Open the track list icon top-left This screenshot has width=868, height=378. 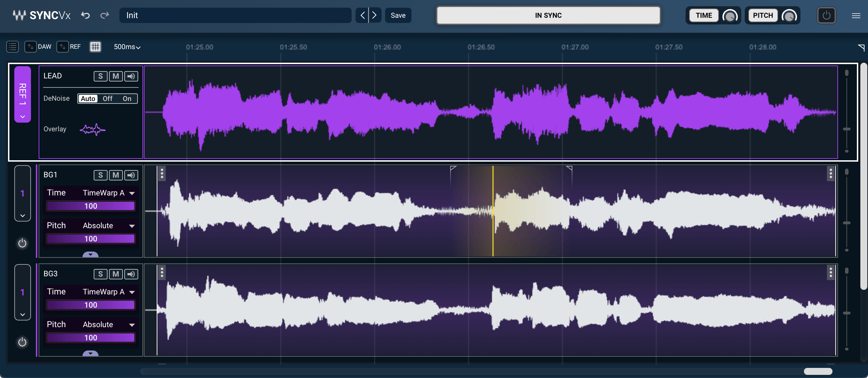pyautogui.click(x=12, y=46)
